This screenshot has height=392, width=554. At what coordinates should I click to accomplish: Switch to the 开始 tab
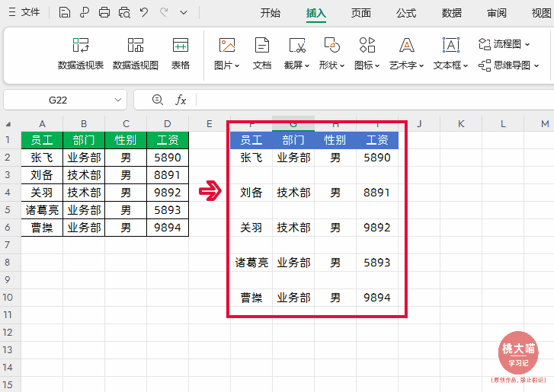coord(271,13)
